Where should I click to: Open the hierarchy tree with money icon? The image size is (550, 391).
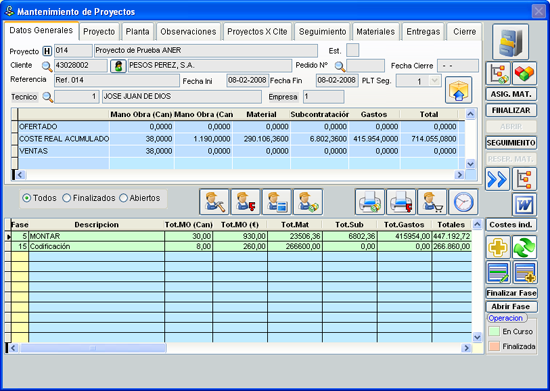pos(498,73)
